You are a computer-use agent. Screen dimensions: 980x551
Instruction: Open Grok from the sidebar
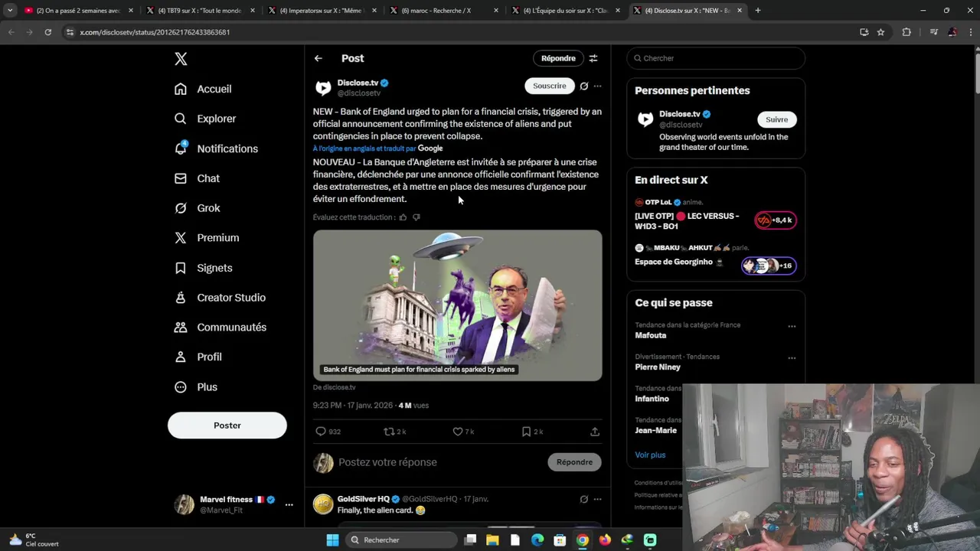(197, 208)
